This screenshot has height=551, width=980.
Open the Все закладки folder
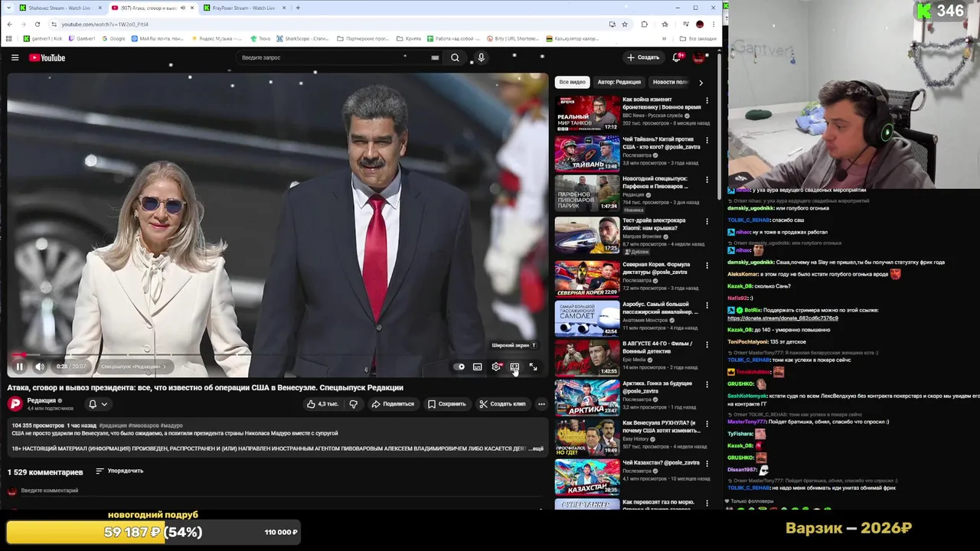pyautogui.click(x=698, y=38)
